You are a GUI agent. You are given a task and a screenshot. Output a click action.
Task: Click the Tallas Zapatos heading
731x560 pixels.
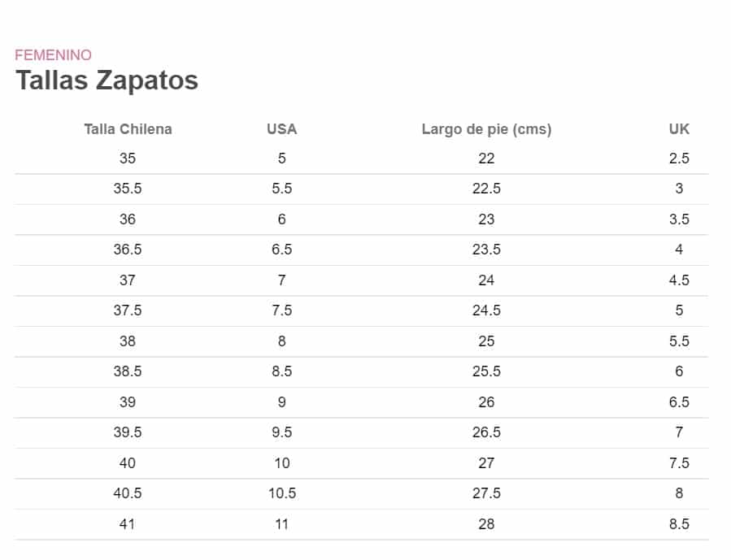click(x=107, y=80)
